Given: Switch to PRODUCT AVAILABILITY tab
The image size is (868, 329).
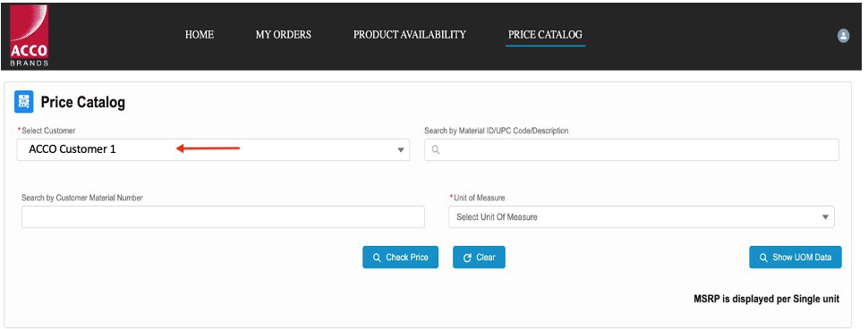Looking at the screenshot, I should 410,35.
